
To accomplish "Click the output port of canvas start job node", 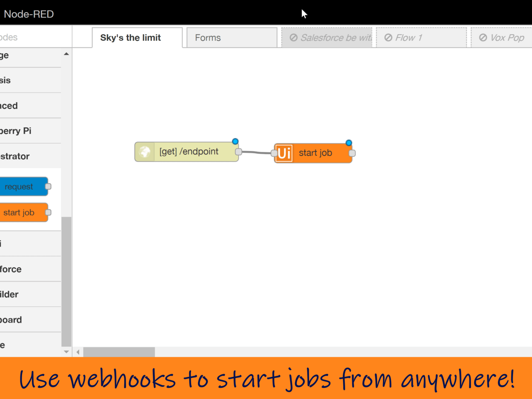I will [352, 153].
